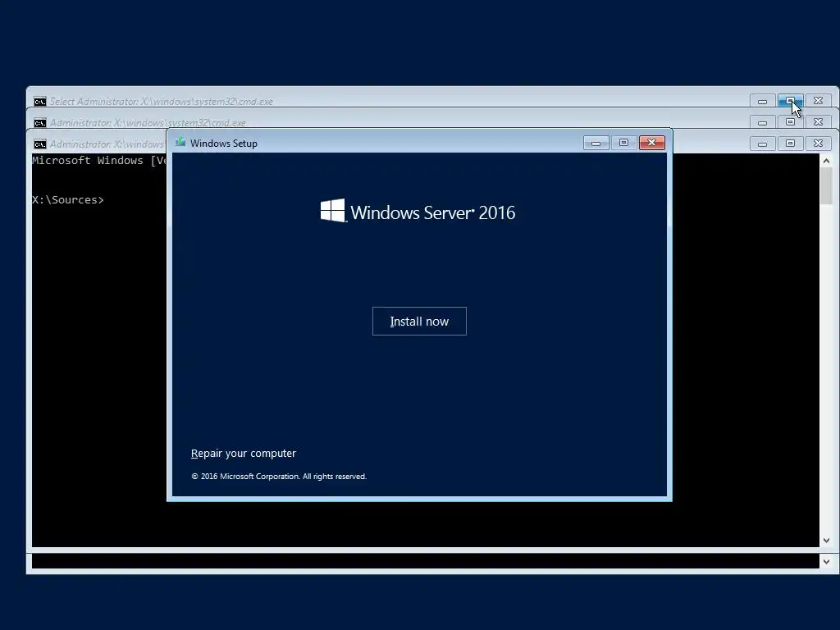
Task: Open the Repair your computer link
Action: tap(243, 453)
